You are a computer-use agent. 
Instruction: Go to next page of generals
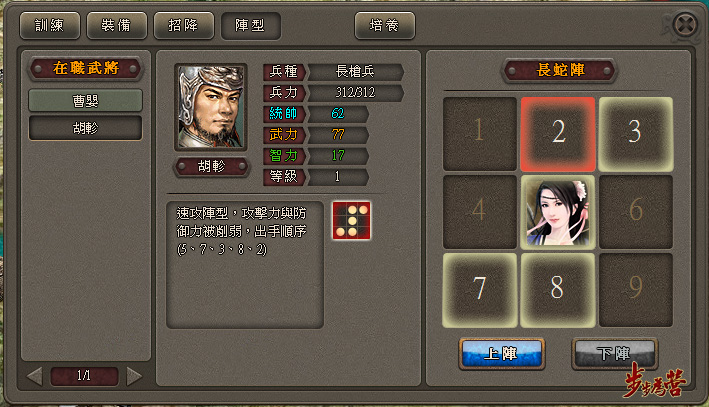tap(134, 376)
